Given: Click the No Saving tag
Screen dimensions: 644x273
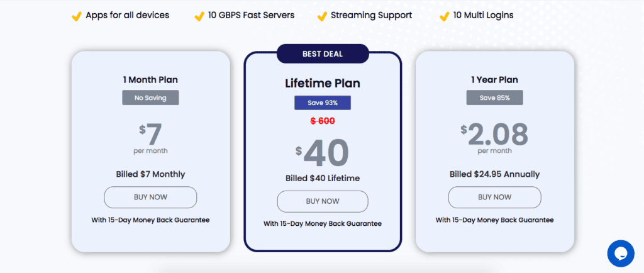Looking at the screenshot, I should (x=150, y=97).
